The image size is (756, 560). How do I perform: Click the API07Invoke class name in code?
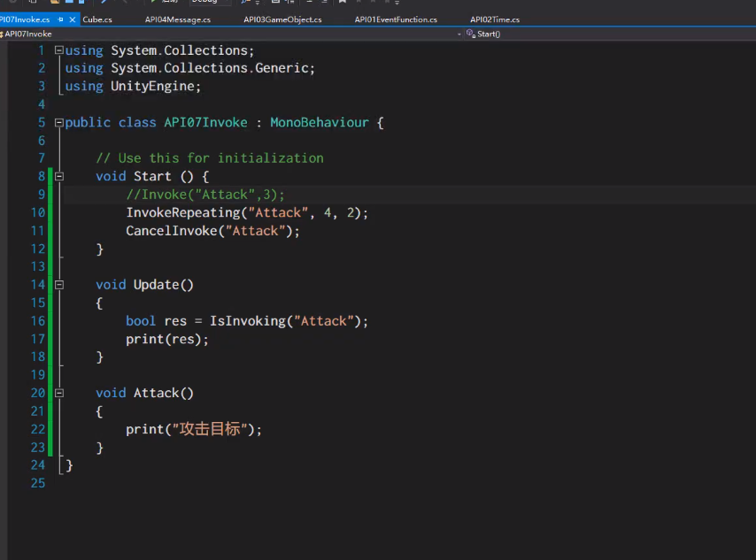pos(205,122)
